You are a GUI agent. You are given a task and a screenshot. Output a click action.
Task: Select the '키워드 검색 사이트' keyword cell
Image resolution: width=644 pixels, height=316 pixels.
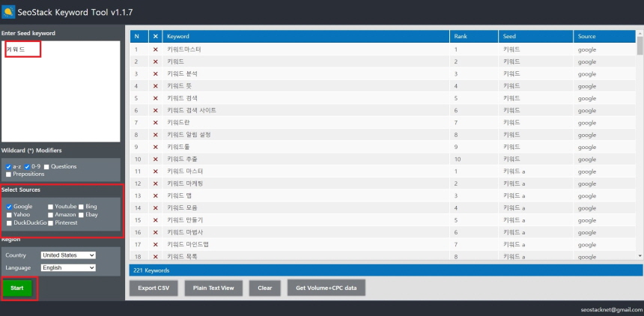click(306, 111)
